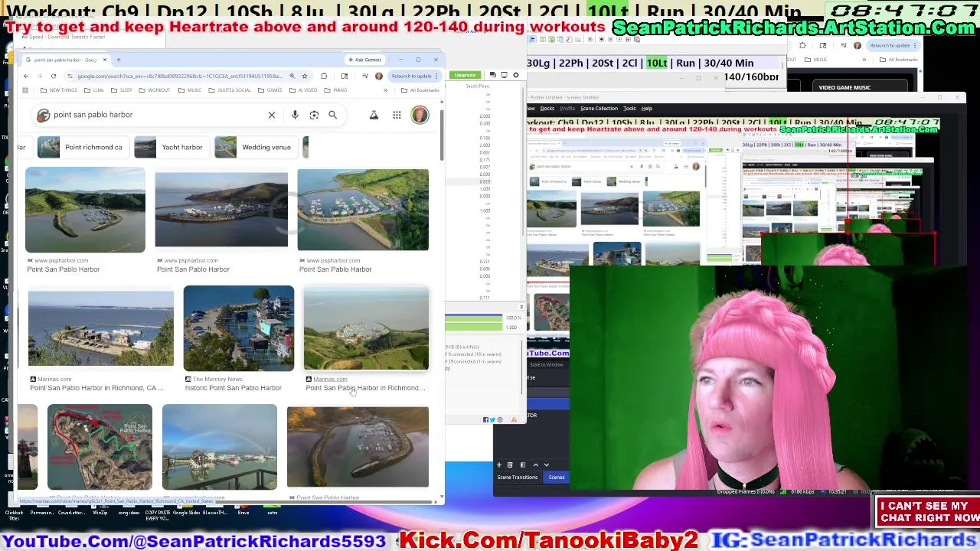Screen dimensions: 980x551
Task: Open All Bookmarks folder
Action: 420,90
